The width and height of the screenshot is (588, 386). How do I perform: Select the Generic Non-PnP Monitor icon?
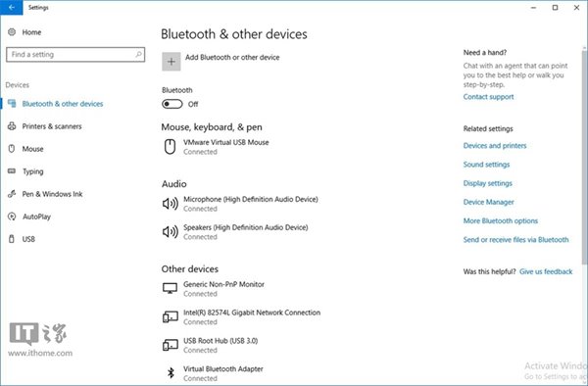pyautogui.click(x=170, y=288)
